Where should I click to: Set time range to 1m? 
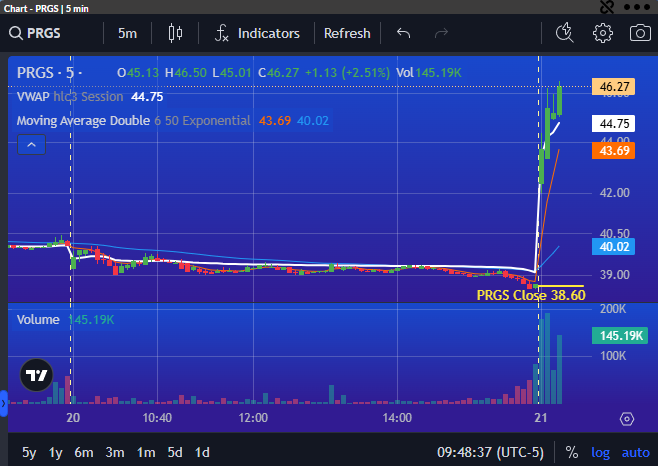pos(146,453)
